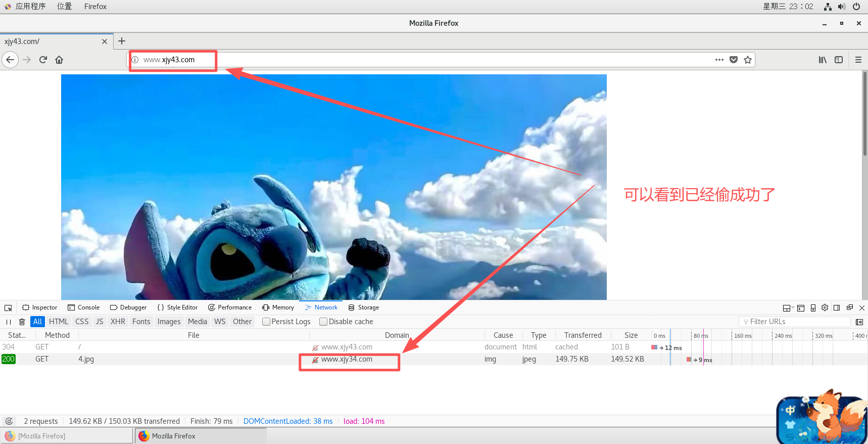Switch to the Performance tab
This screenshot has width=868, height=444.
tap(230, 307)
